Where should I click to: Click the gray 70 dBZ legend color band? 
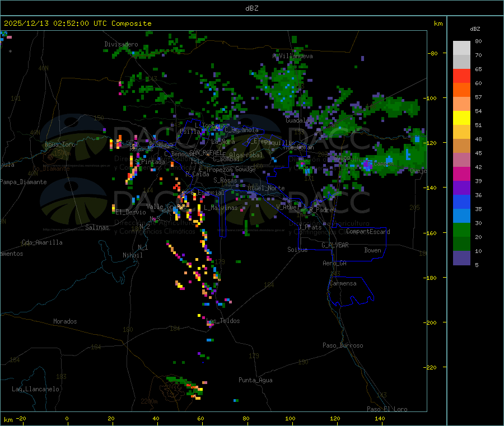461,62
